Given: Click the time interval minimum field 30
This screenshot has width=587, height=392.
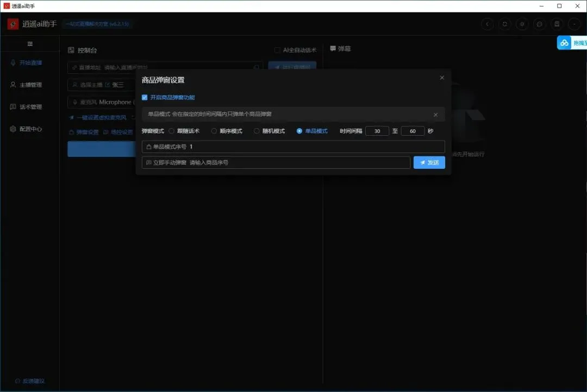Looking at the screenshot, I should coord(377,131).
